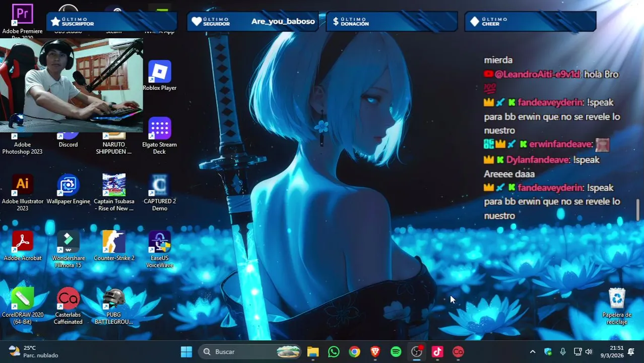The height and width of the screenshot is (363, 644).
Task: Click the Dylanfandeave username in chat
Action: click(x=538, y=160)
